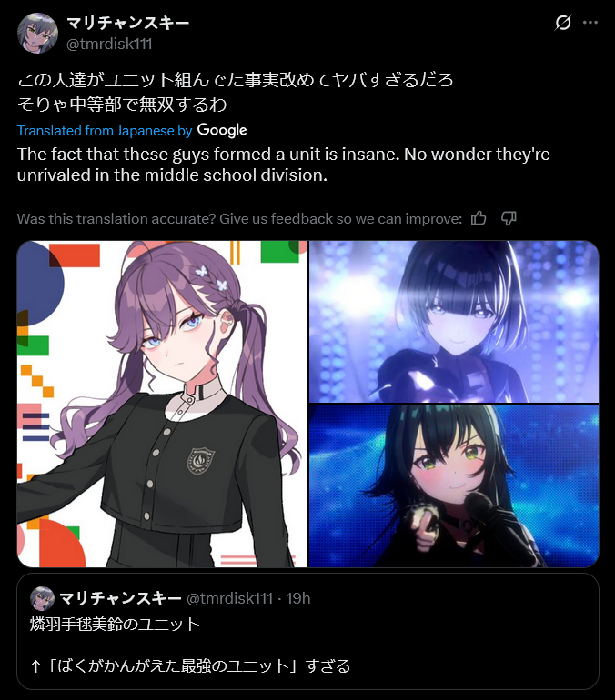Click the original Japanese tweet text
The height and width of the screenshot is (700, 615).
click(236, 92)
